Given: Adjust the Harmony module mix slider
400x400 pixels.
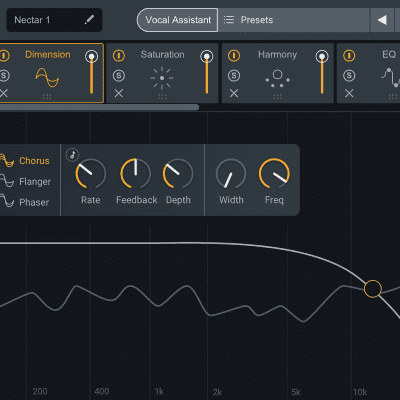Looking at the screenshot, I should tap(322, 72).
